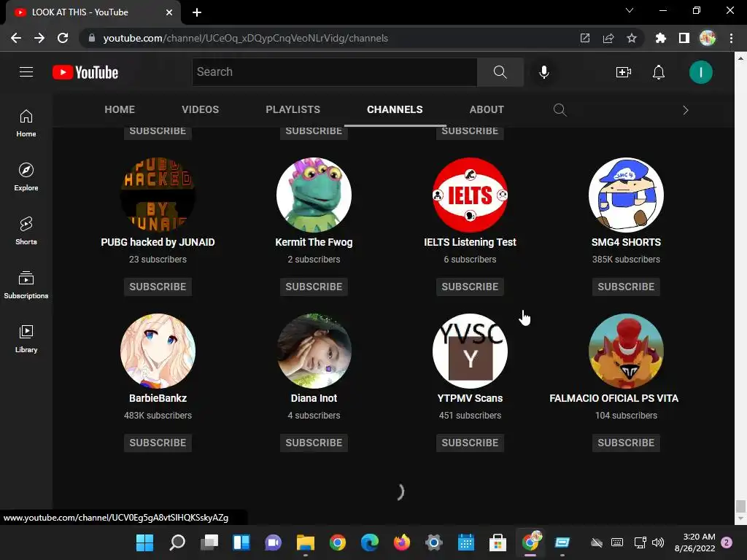Image resolution: width=747 pixels, height=560 pixels.
Task: Open the taskbar volume icon
Action: click(658, 542)
